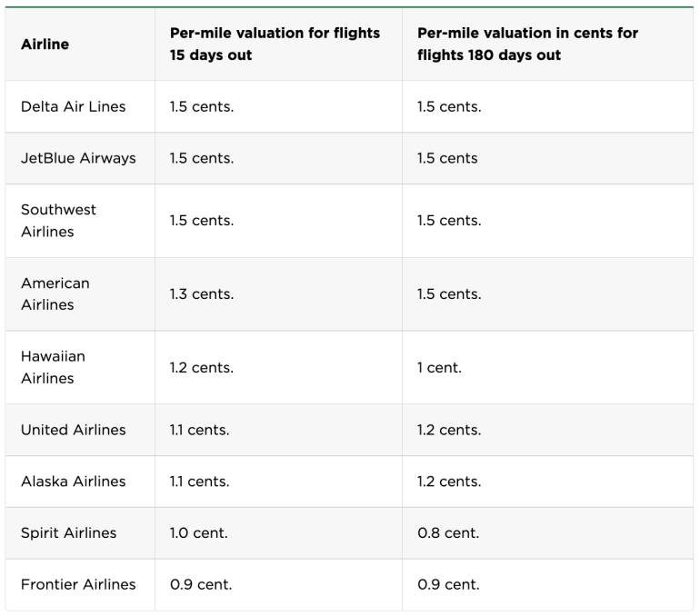
Task: Select the Delta Air Lines cell
Action: click(x=74, y=106)
